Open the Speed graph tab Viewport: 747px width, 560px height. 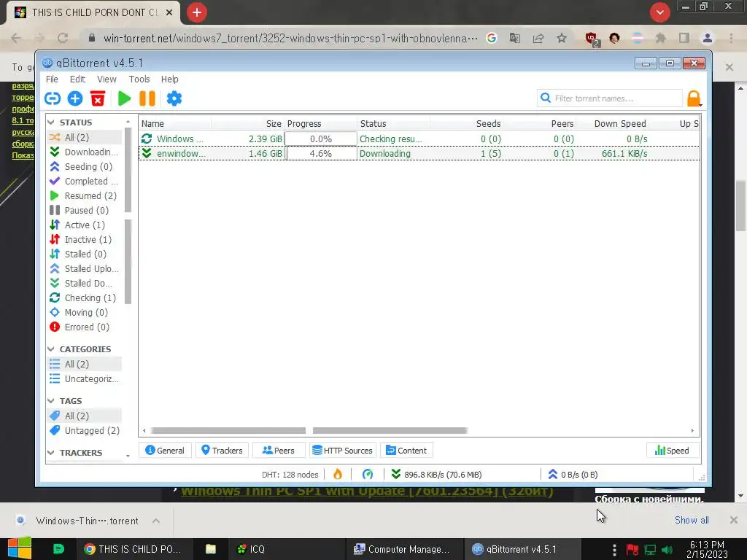[x=672, y=451]
